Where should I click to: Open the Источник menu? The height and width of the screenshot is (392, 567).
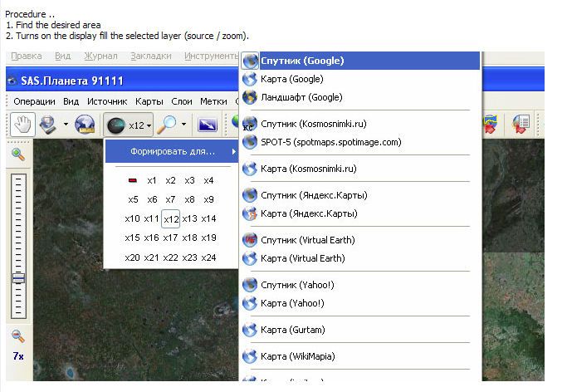coord(107,101)
